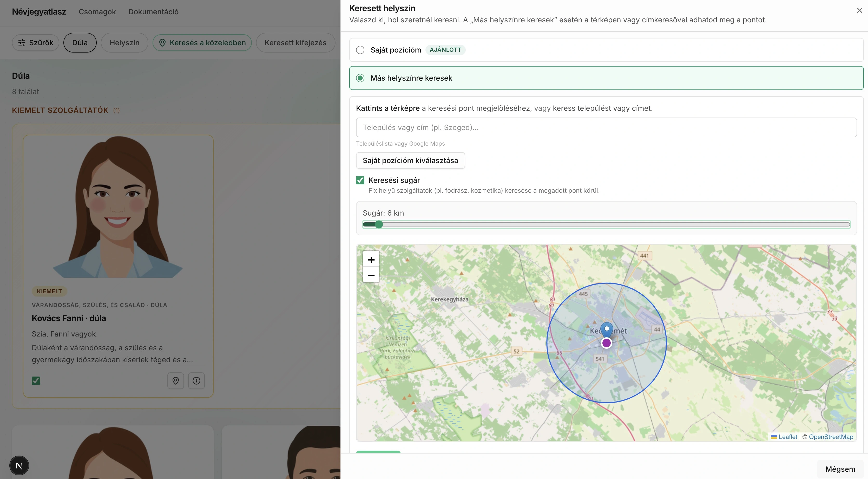Screen dimensions: 868x479
Task: Click the purple circle map marker
Action: point(607,343)
